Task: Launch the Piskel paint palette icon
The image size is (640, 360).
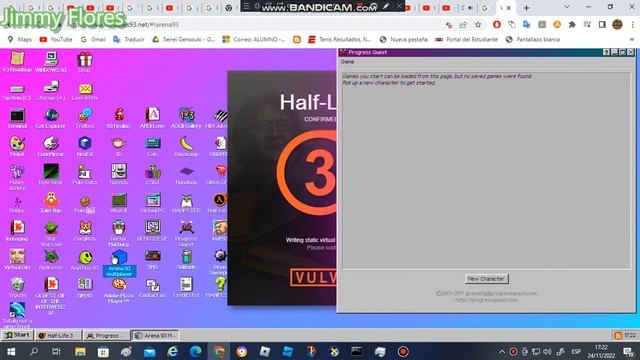Action: tap(17, 147)
